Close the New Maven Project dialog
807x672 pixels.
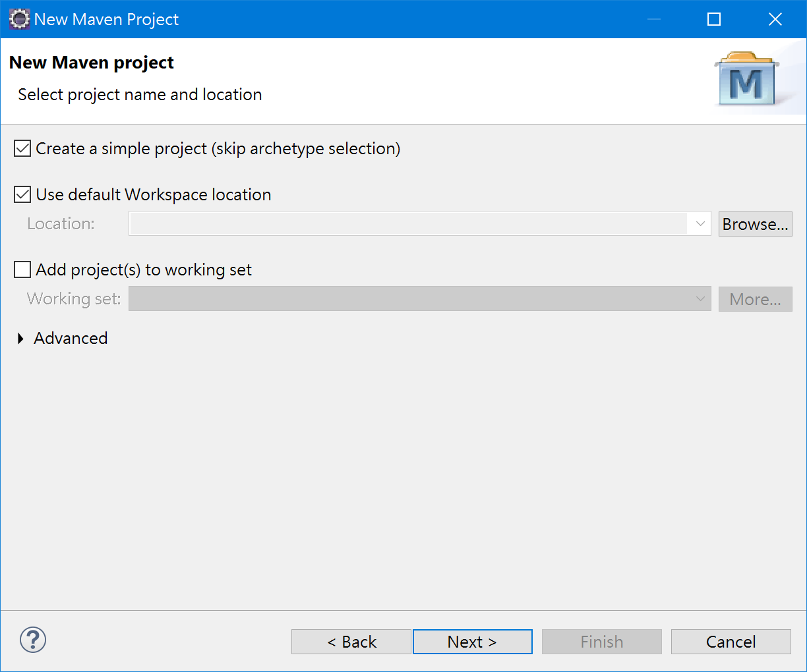pos(775,19)
